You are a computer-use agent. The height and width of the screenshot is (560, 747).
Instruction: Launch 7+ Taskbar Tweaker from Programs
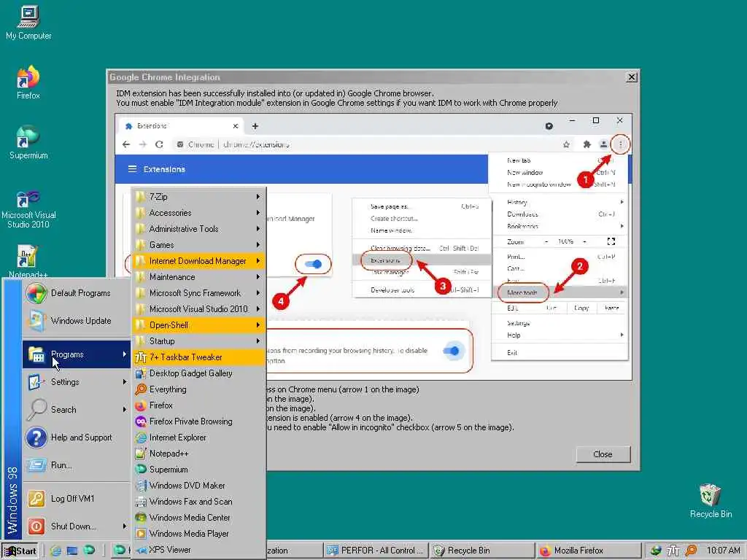[198, 357]
